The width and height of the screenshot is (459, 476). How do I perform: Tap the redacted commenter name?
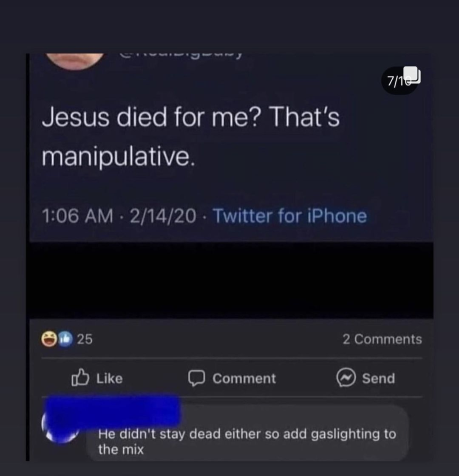pos(113,410)
